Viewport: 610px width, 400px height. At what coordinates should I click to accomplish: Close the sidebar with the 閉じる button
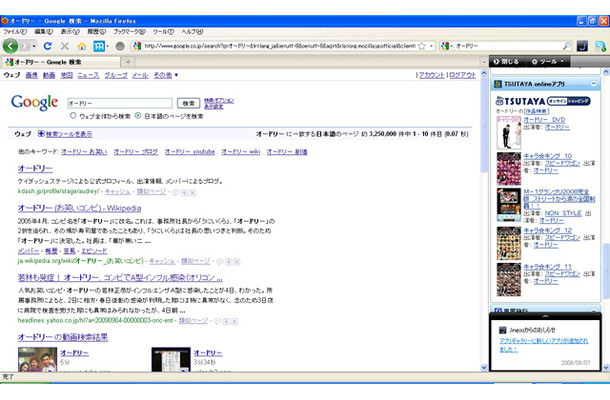(506, 61)
